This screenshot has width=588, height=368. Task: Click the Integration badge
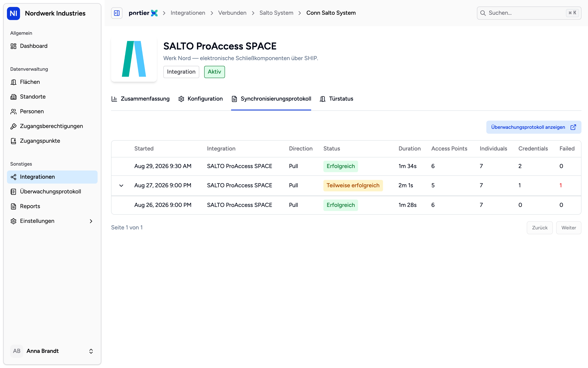(x=181, y=72)
